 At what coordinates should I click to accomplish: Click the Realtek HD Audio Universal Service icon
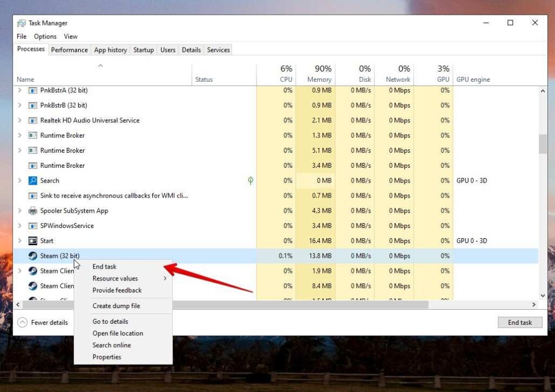[x=33, y=120]
